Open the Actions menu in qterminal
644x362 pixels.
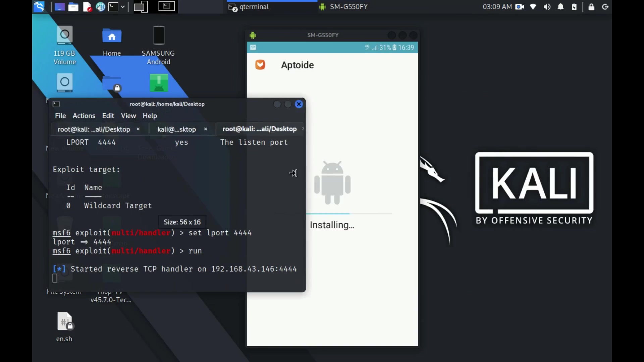[84, 116]
